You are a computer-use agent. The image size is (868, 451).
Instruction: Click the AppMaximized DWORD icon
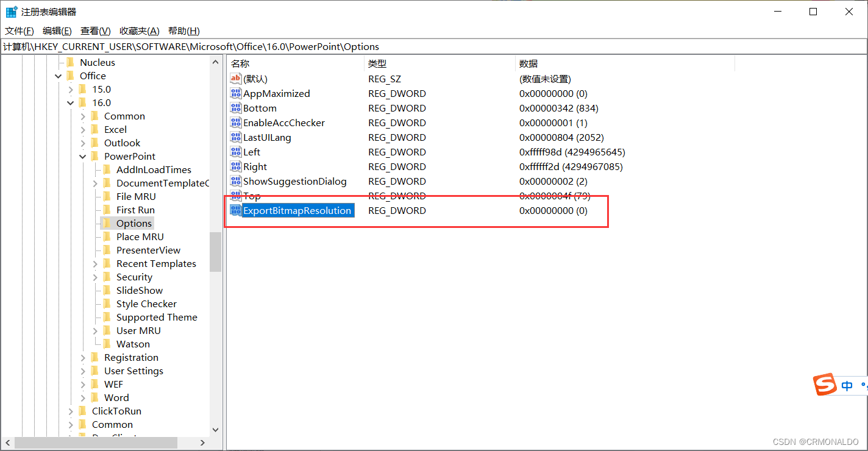(235, 93)
